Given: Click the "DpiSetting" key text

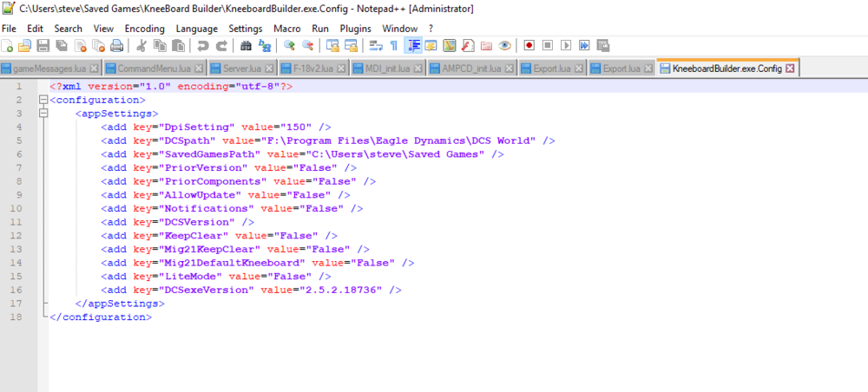Looking at the screenshot, I should 196,127.
